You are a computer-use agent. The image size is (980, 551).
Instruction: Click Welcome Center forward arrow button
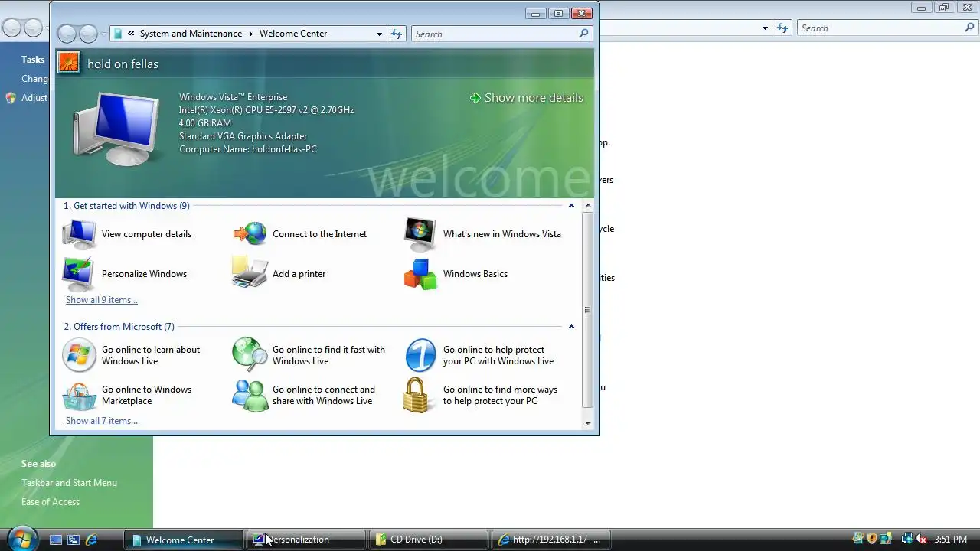(x=88, y=34)
